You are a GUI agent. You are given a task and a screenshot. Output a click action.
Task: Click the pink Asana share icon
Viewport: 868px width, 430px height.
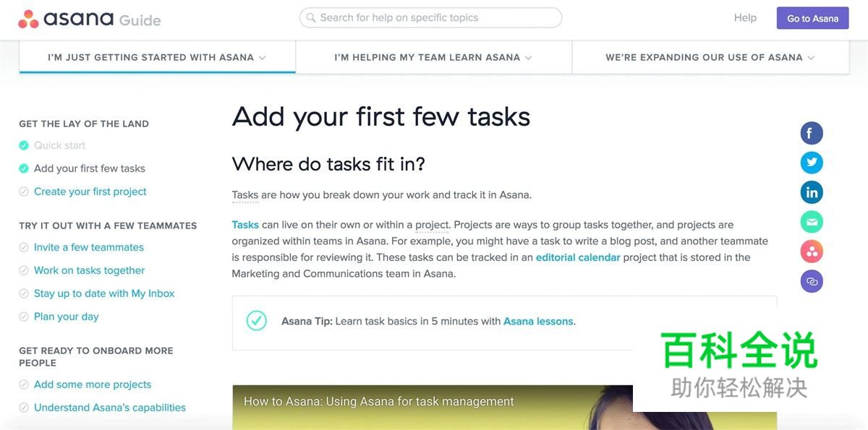click(x=812, y=251)
